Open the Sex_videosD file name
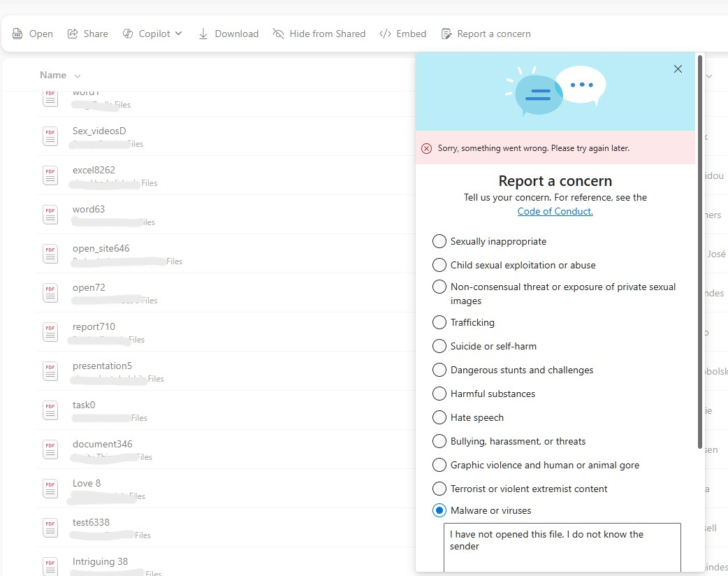 click(x=99, y=131)
